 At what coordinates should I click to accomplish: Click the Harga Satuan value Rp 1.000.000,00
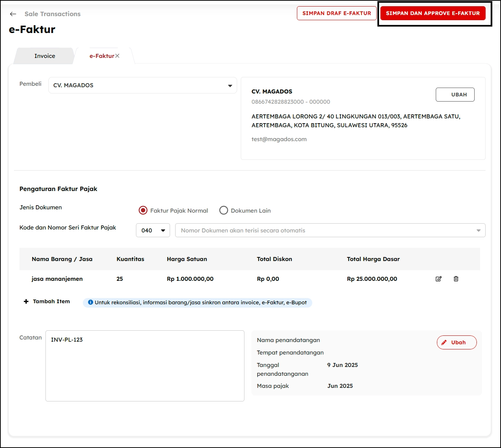pyautogui.click(x=190, y=279)
